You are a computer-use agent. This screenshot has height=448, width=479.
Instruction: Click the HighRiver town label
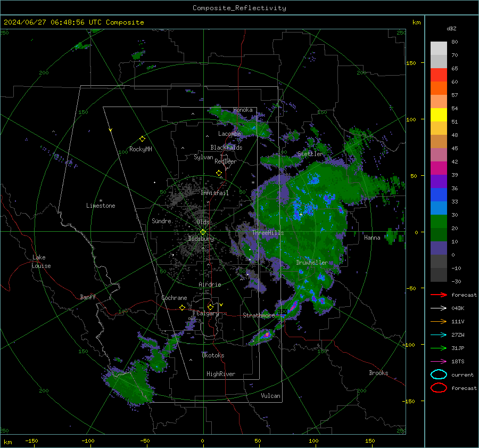[x=221, y=374]
